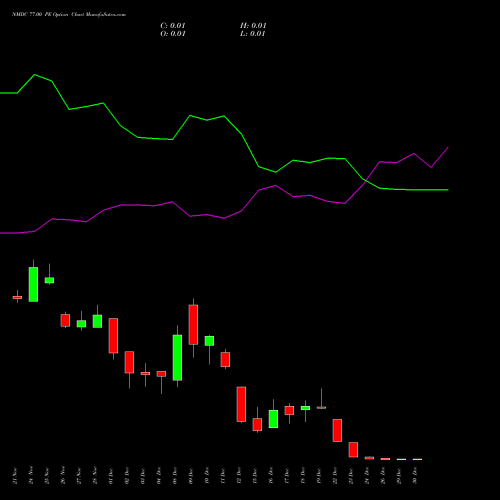Click the 30 Dec date label
The width and height of the screenshot is (500, 500).
pos(415,476)
